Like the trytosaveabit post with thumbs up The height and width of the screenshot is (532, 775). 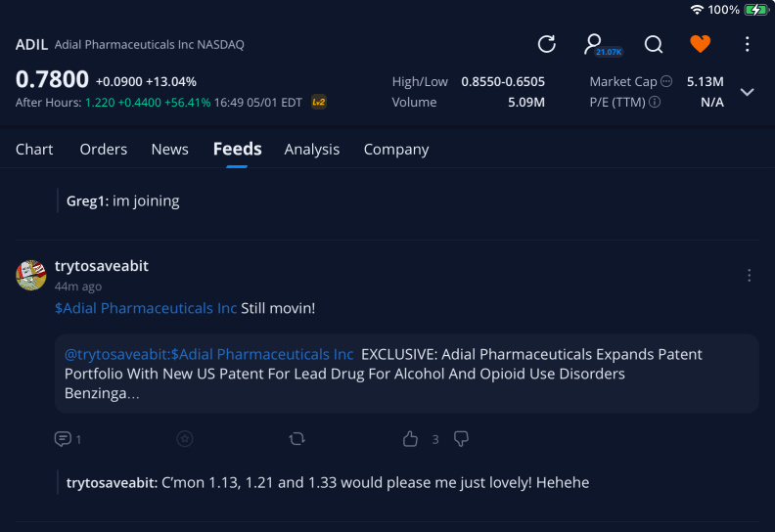point(410,439)
